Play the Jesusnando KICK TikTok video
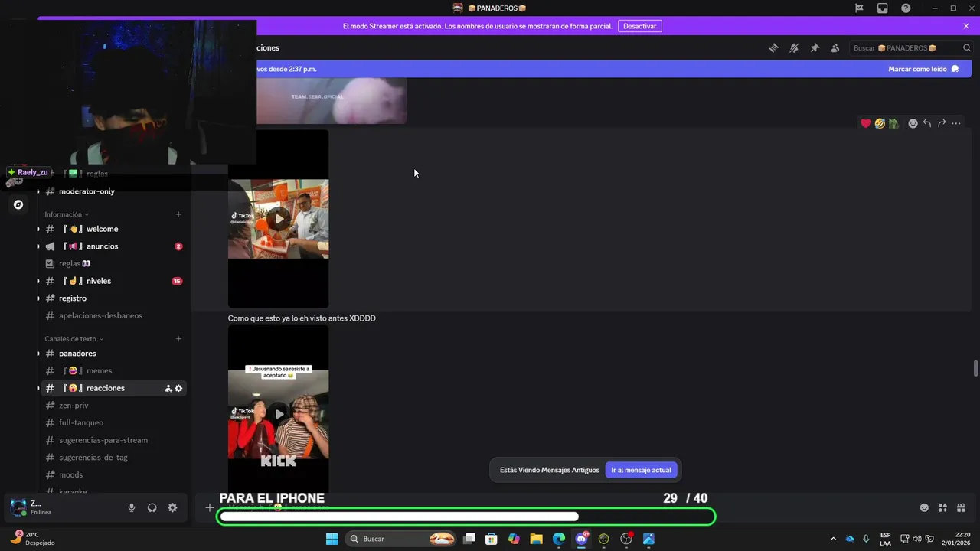Screen dimensions: 980x551 (x=279, y=414)
